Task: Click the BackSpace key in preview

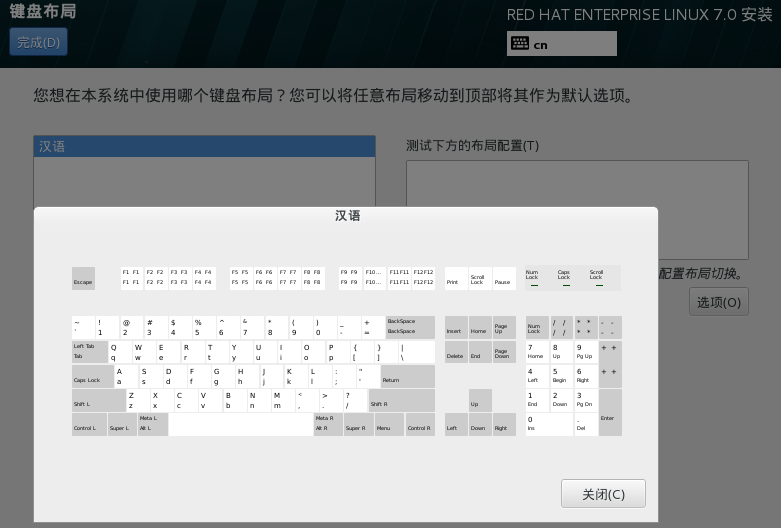Action: [410, 327]
